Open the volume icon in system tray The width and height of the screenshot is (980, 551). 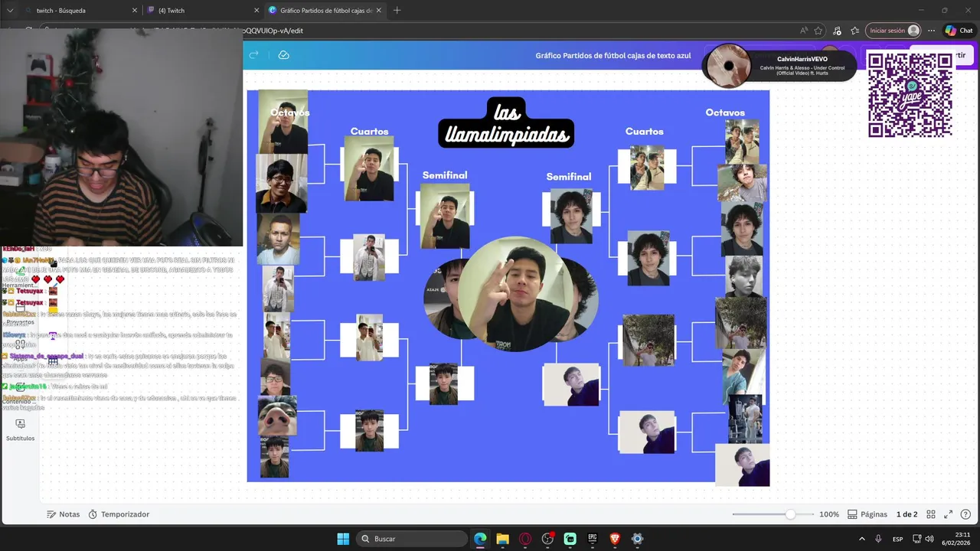(x=929, y=539)
